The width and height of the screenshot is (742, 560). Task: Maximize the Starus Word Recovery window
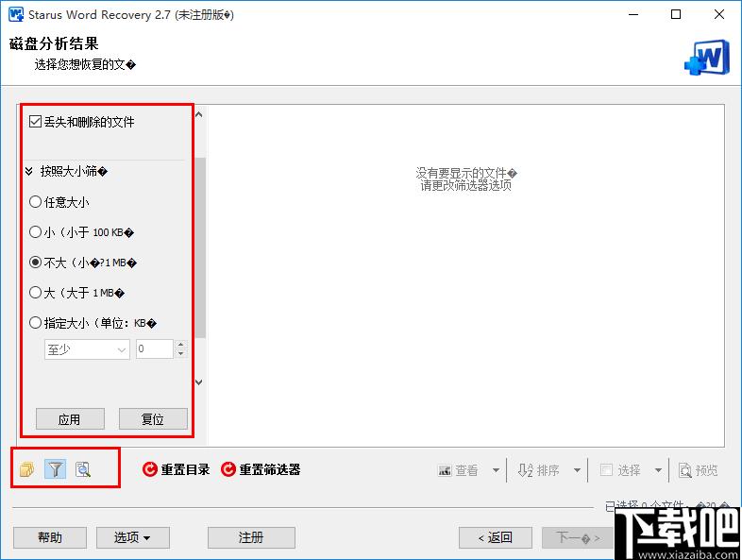pyautogui.click(x=676, y=14)
